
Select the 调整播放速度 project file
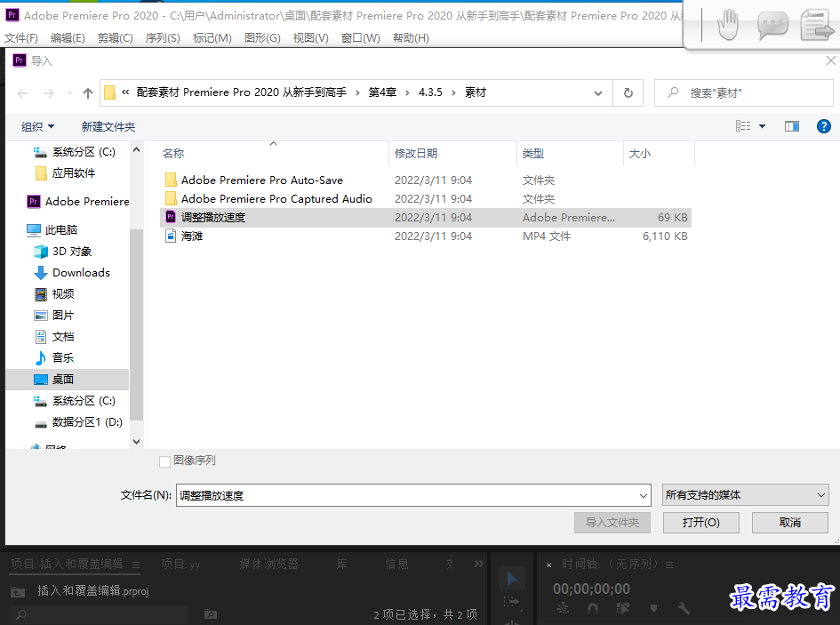coord(426,218)
